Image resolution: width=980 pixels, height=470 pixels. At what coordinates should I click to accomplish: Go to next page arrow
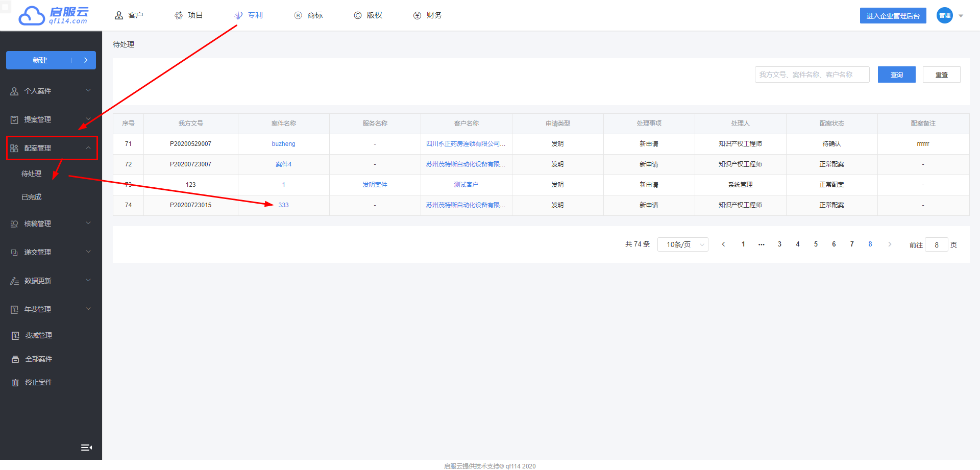[890, 244]
